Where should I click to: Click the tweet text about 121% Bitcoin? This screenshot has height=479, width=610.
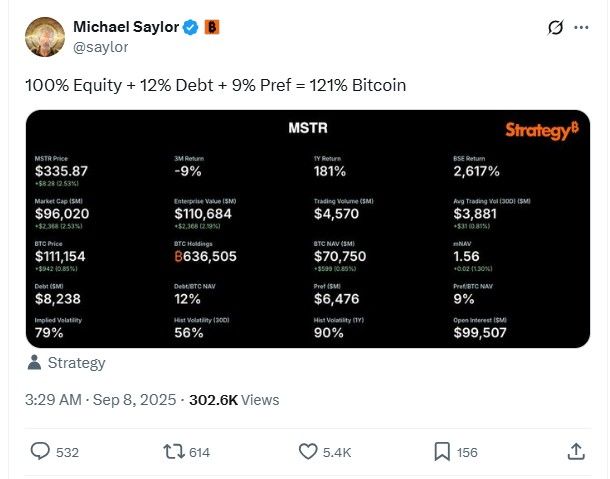pos(216,85)
